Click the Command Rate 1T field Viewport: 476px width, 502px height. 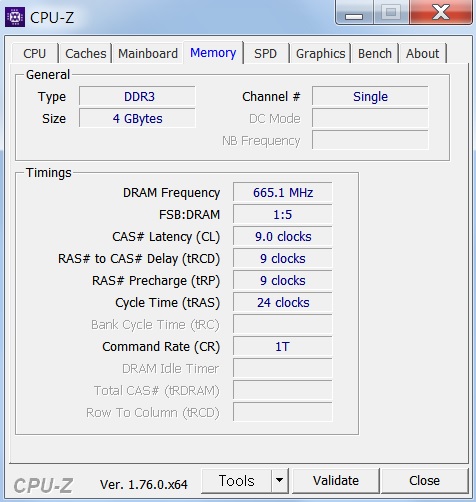point(283,346)
